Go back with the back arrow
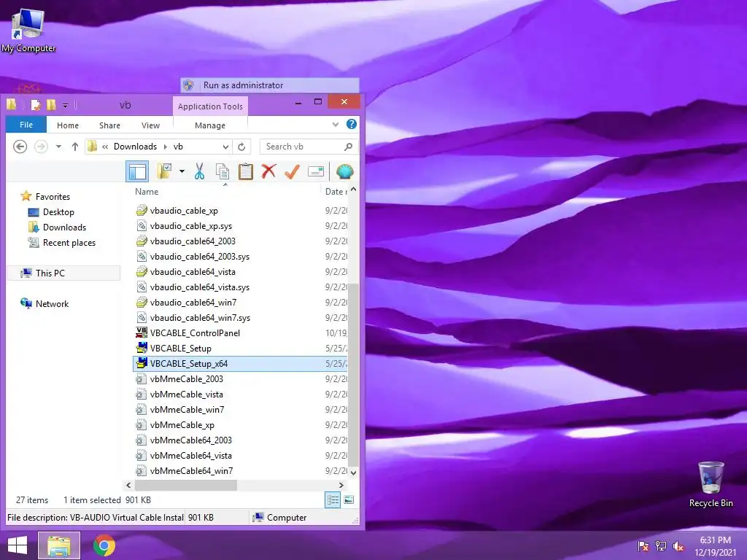The height and width of the screenshot is (560, 747). [20, 147]
